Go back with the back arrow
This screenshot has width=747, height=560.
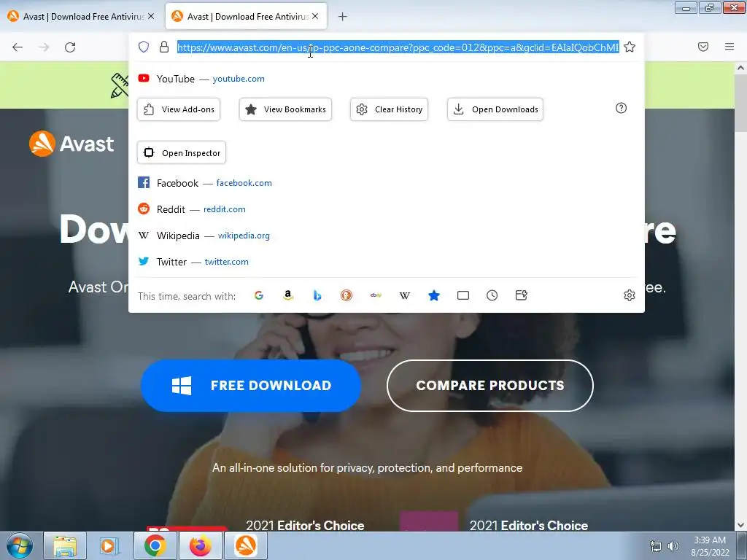18,47
